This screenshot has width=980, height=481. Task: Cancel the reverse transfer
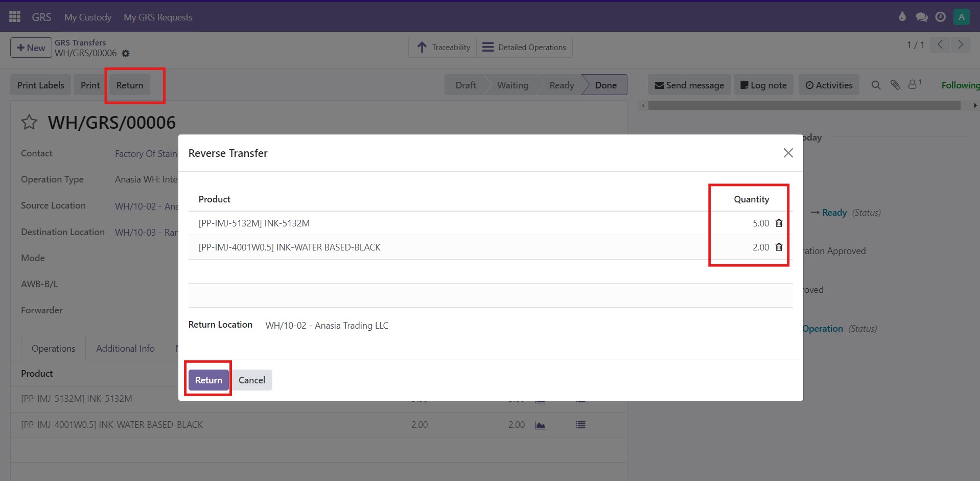click(252, 380)
